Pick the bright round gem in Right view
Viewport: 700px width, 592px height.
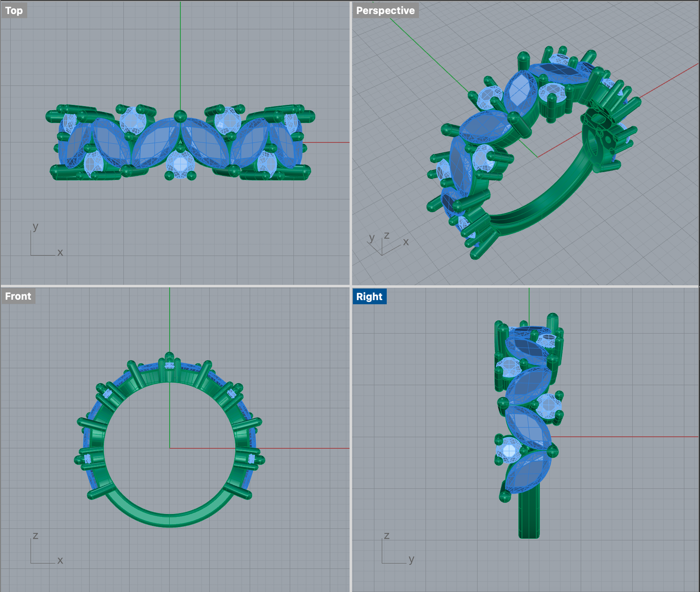coord(509,451)
